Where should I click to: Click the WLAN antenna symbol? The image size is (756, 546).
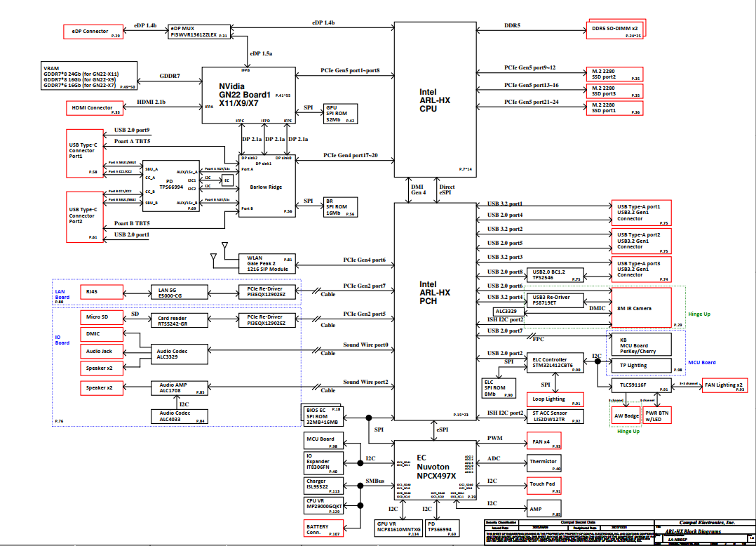click(x=224, y=248)
